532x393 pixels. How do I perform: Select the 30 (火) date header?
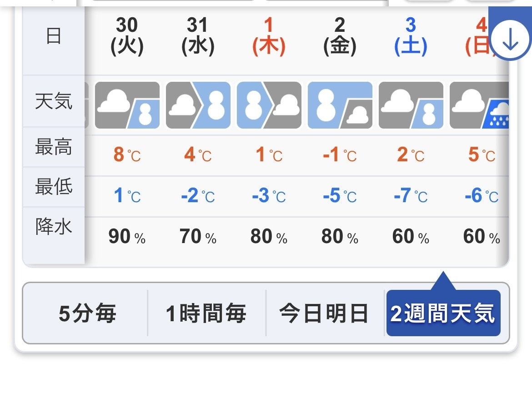(127, 36)
